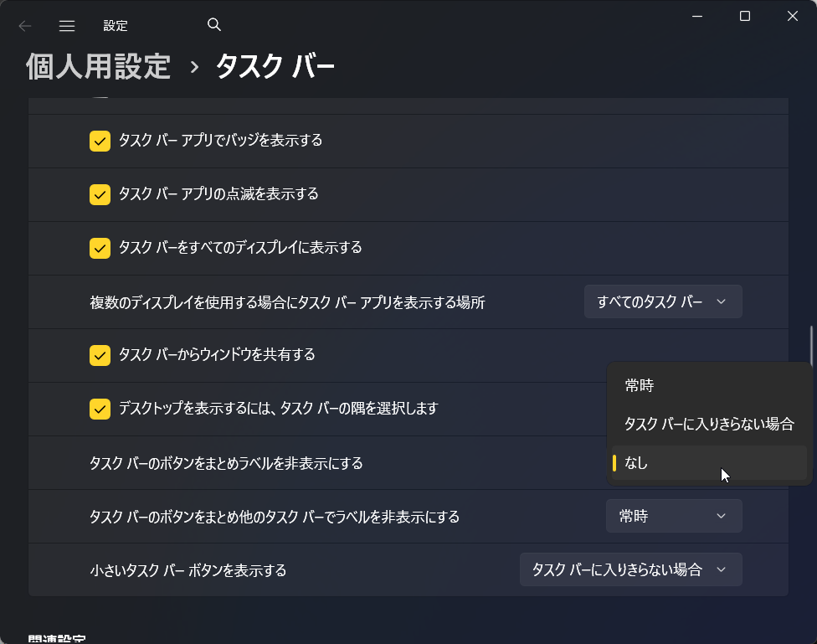Screen dimensions: 817x644
Task: Toggle タスク バーをすべてのディスプレイに表示する
Action: pyautogui.click(x=100, y=248)
